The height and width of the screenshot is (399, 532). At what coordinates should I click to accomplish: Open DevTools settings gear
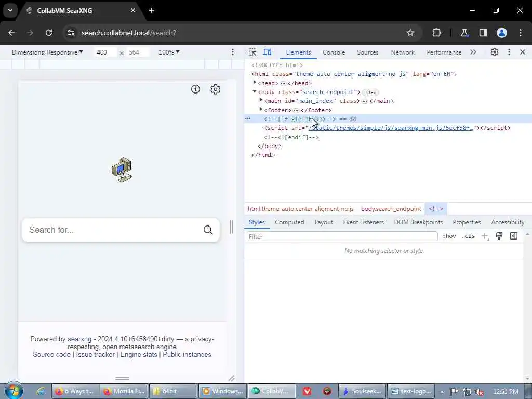(495, 52)
